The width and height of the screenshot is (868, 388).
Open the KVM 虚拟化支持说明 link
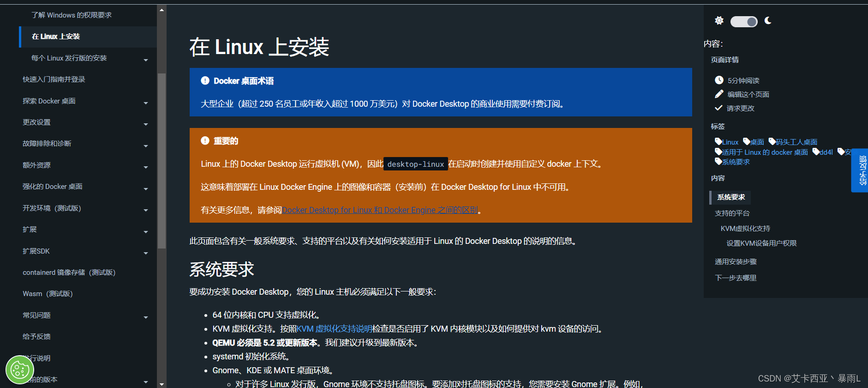tap(334, 329)
